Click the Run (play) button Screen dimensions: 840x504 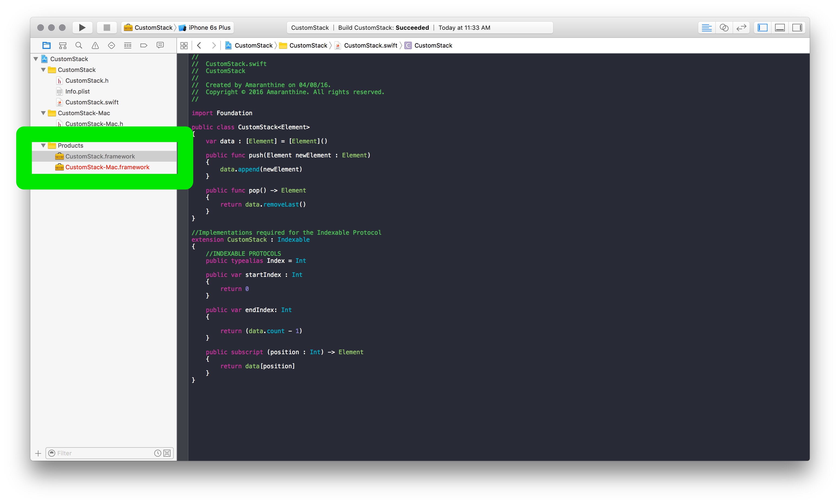[82, 28]
